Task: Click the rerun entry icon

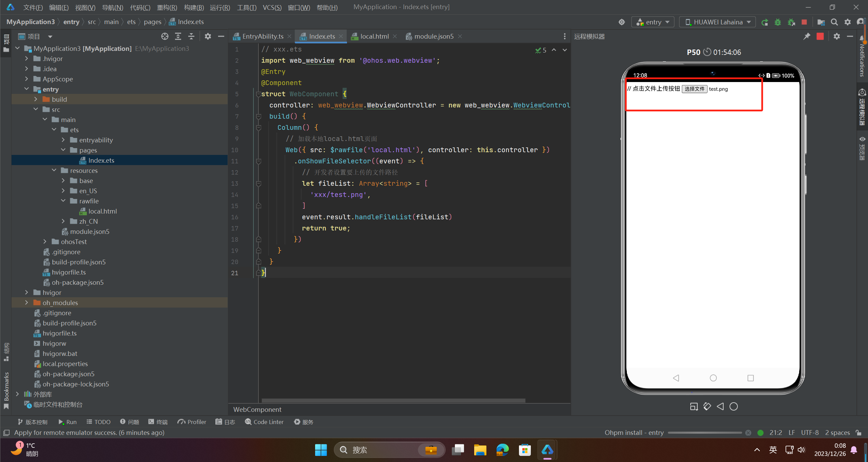Action: pyautogui.click(x=765, y=22)
